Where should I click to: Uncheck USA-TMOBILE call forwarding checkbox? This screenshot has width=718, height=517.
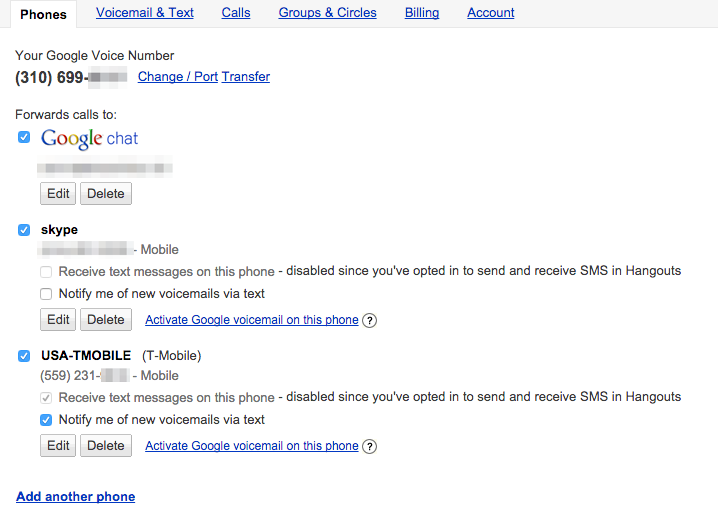[24, 355]
